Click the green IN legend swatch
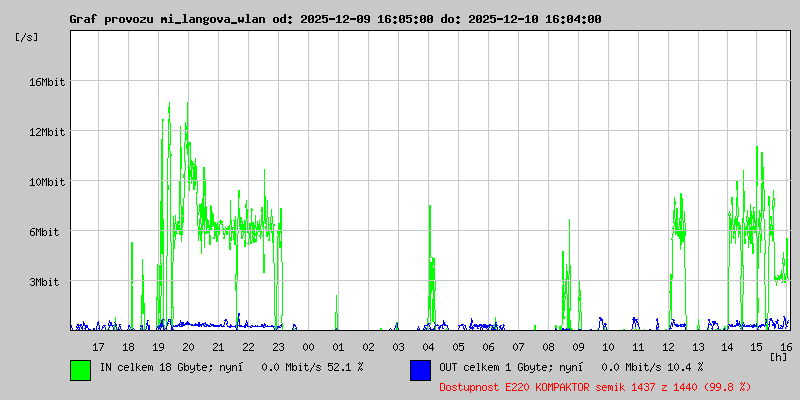The image size is (800, 400). [81, 370]
